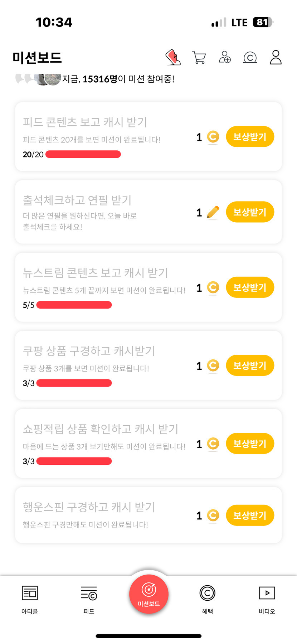Tap the coin icon in lucky spin mission
The height and width of the screenshot is (644, 297).
[213, 515]
